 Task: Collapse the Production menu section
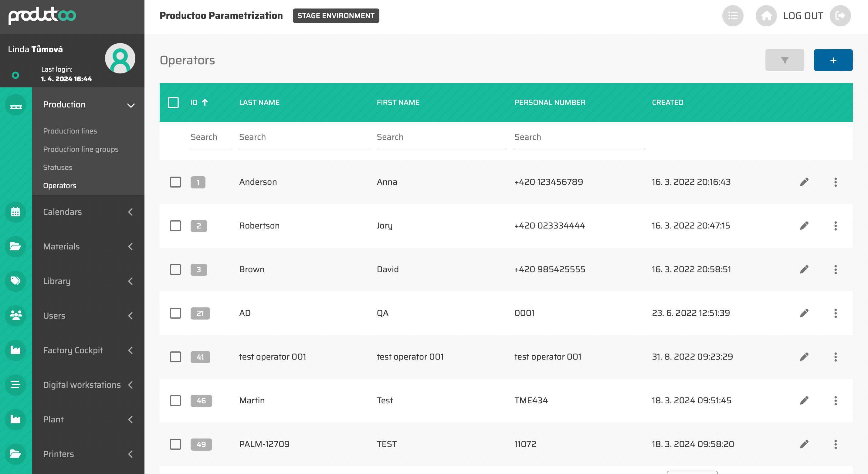pyautogui.click(x=131, y=105)
